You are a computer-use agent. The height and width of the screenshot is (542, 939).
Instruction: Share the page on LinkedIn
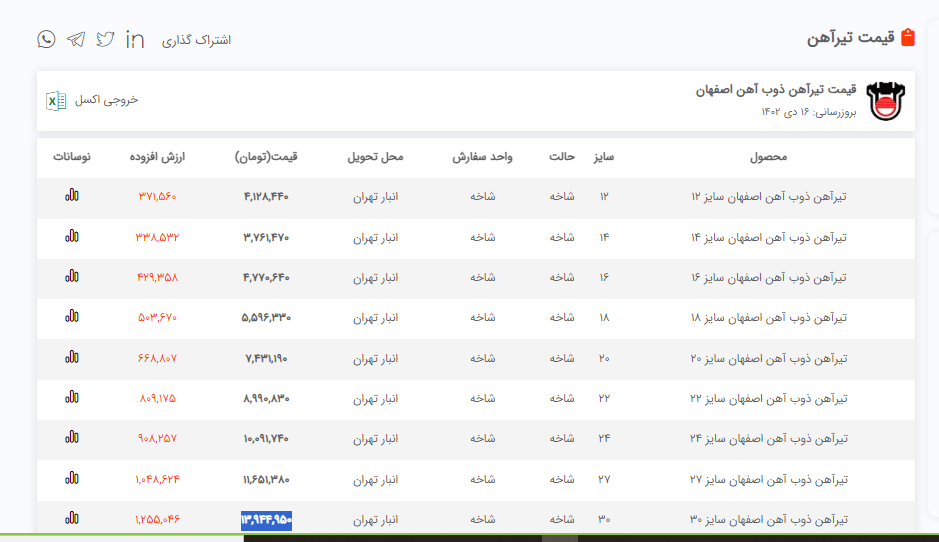pos(135,39)
